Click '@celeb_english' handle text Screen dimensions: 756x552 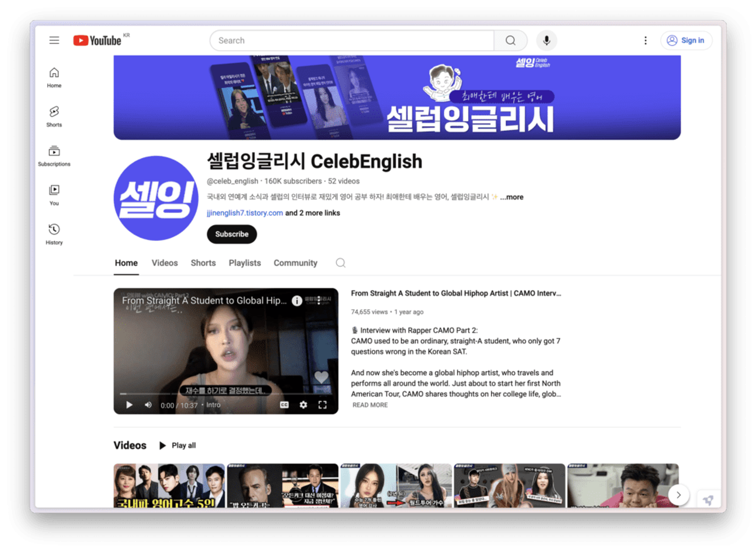tap(232, 181)
